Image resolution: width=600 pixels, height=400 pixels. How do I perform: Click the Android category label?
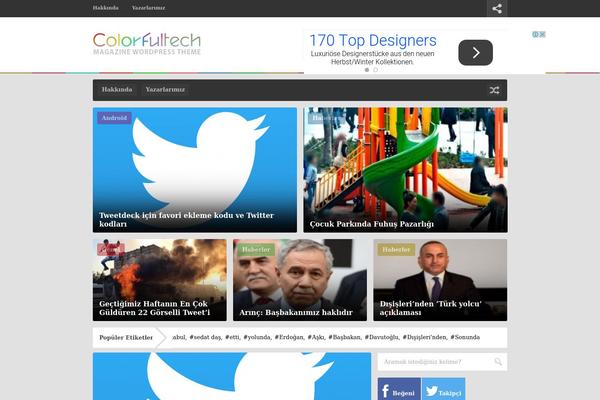[114, 118]
